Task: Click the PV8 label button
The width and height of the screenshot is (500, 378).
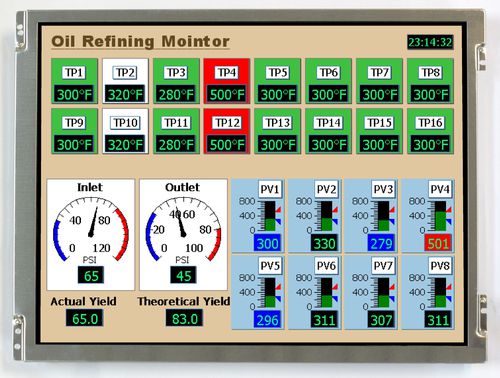Action: 440,266
